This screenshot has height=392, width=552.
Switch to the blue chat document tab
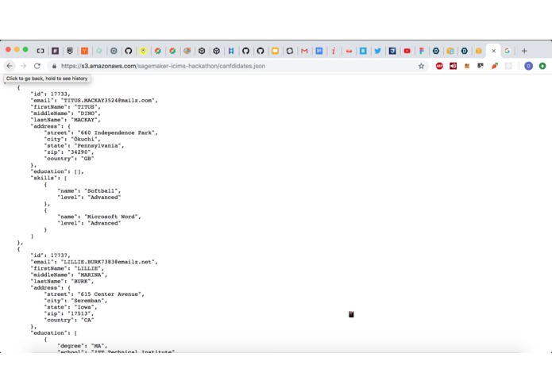tap(319, 51)
